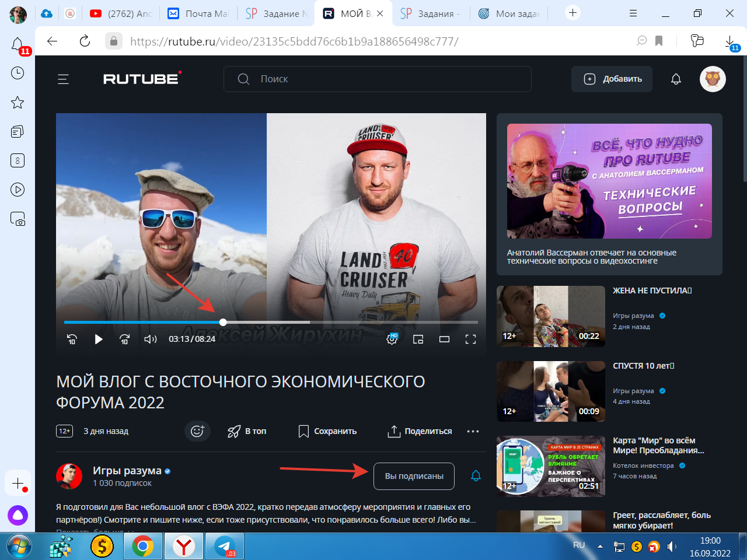This screenshot has width=747, height=560.
Task: Open the ЖЕНА НЕ ПУСТИЛА video thumbnail
Action: coord(551,316)
